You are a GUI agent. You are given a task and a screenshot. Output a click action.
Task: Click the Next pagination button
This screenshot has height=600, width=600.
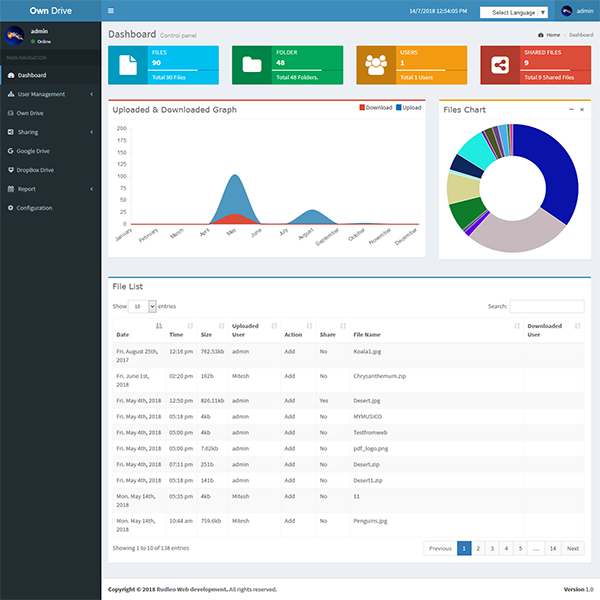[x=572, y=548]
